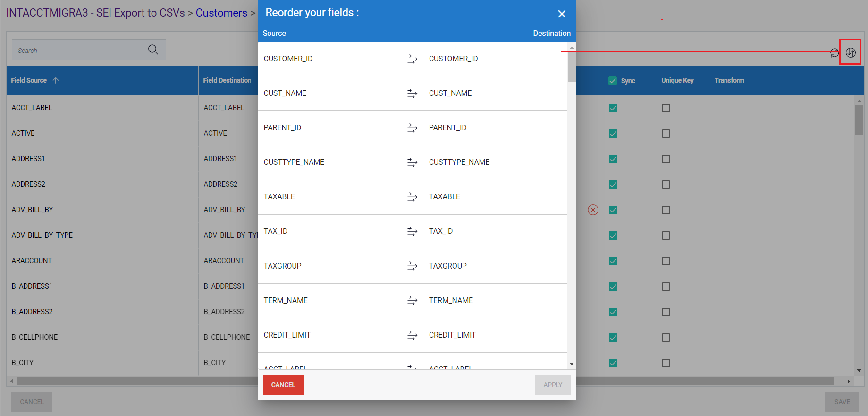Click the search magnifier icon
The height and width of the screenshot is (416, 868).
point(153,50)
